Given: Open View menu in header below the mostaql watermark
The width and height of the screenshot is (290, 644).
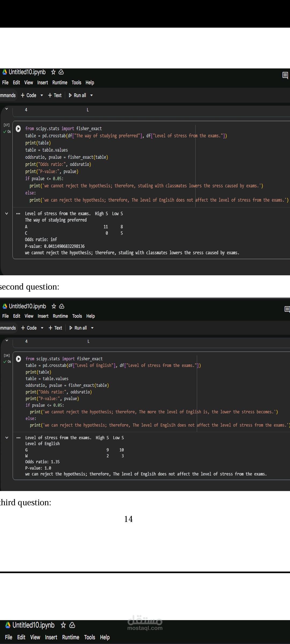Looking at the screenshot, I should (35, 637).
